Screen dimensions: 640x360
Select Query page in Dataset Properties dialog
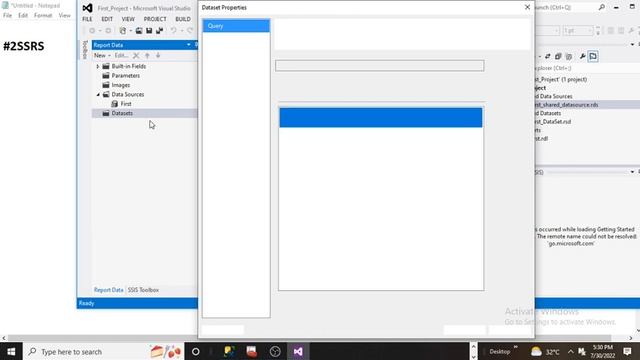click(x=236, y=26)
